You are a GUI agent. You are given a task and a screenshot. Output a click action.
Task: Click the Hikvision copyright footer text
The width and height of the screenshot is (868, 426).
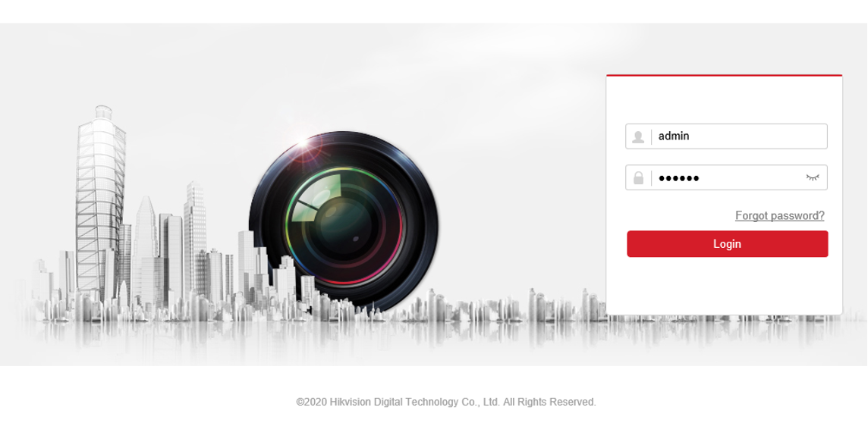[446, 403]
